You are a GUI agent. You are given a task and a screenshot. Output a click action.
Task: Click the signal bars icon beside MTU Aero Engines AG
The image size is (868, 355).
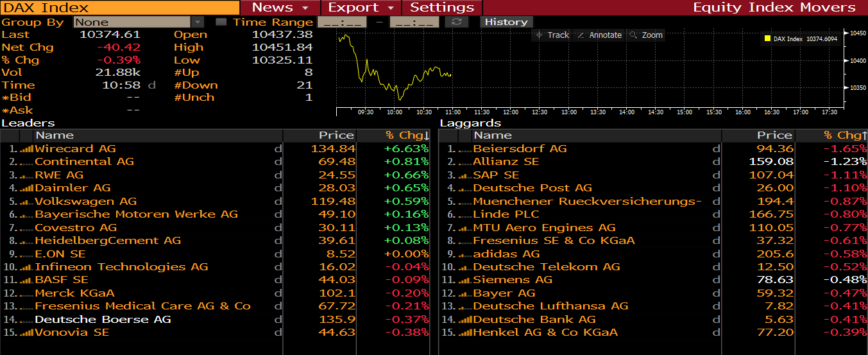[465, 227]
